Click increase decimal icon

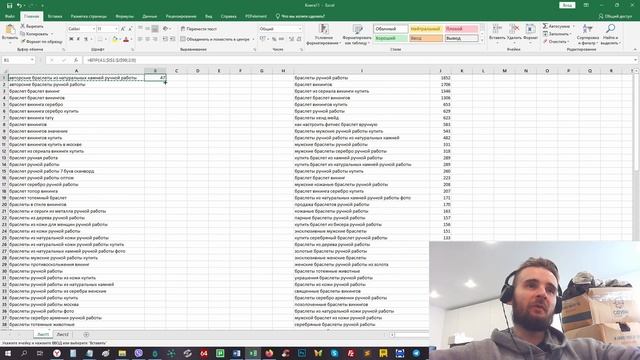point(291,39)
